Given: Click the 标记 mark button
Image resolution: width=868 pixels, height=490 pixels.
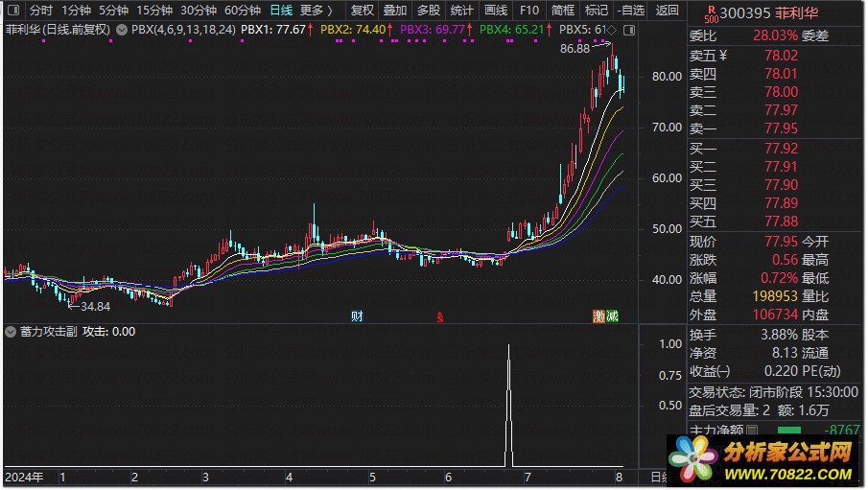Looking at the screenshot, I should [597, 10].
